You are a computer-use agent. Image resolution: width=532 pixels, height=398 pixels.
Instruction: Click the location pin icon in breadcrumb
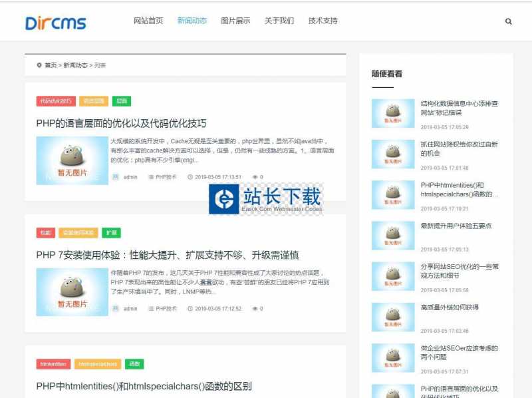(x=39, y=65)
